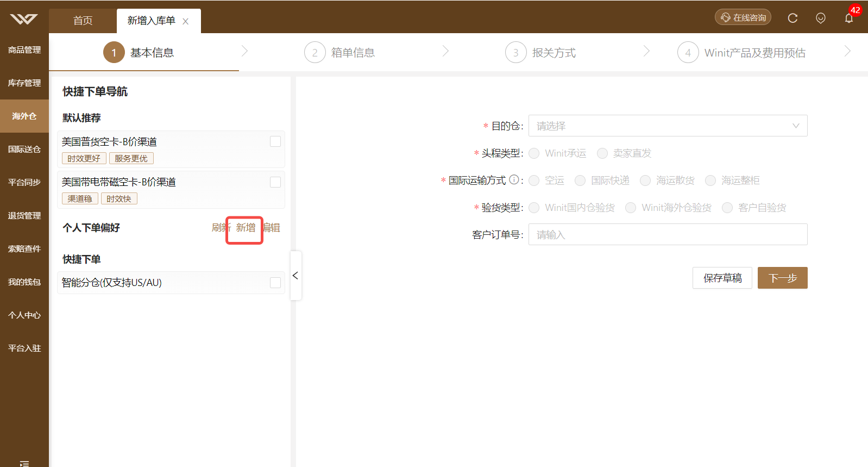This screenshot has height=467, width=868.
Task: Open 个人中心 in sidebar
Action: pos(24,315)
